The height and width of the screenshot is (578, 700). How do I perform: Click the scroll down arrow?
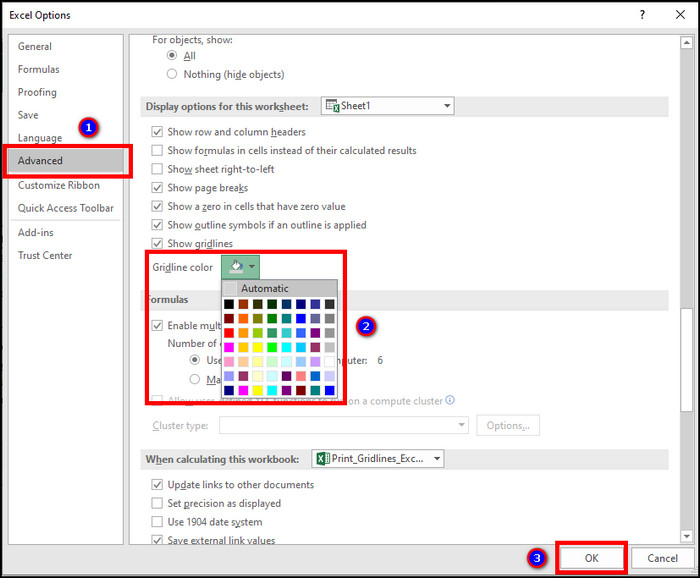(x=686, y=536)
